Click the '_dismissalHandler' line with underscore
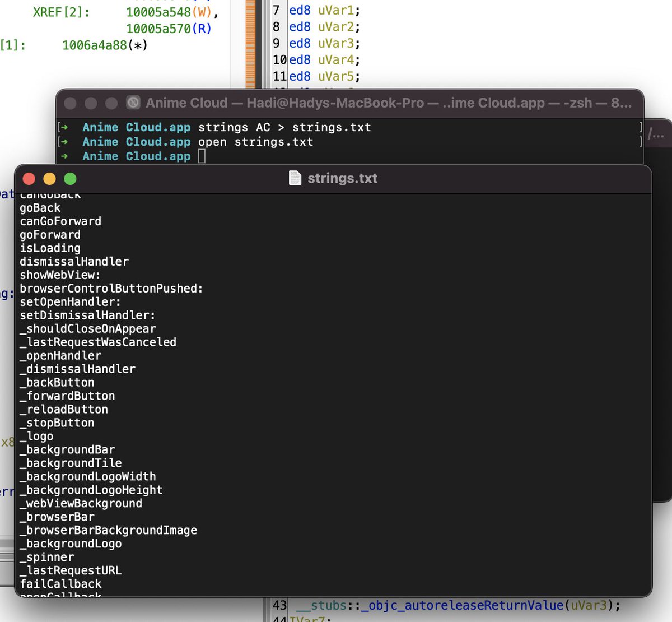Image resolution: width=672 pixels, height=622 pixels. point(77,369)
